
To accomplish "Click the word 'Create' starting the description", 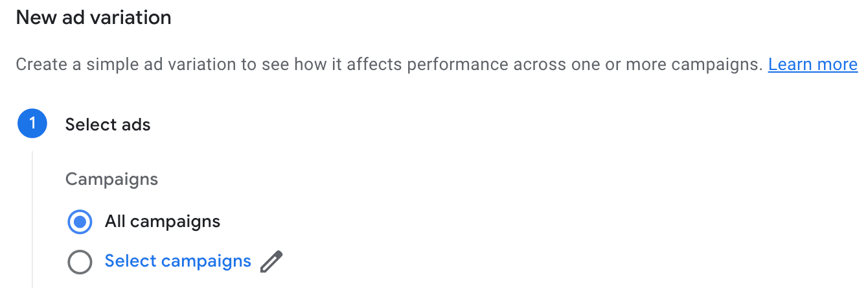I will pyautogui.click(x=37, y=65).
